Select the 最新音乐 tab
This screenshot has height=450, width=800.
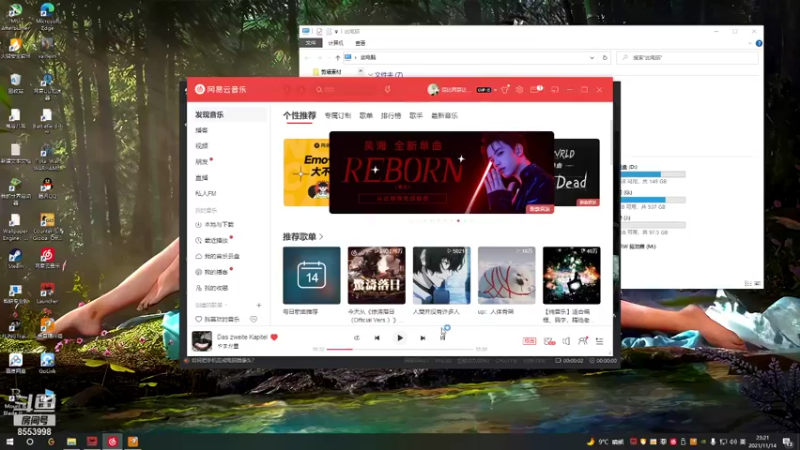pyautogui.click(x=444, y=116)
